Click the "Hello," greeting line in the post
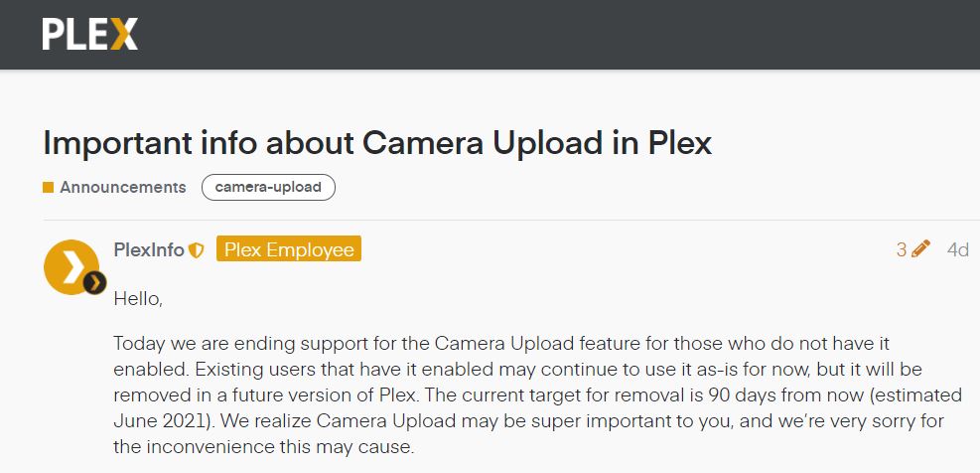 [138, 297]
